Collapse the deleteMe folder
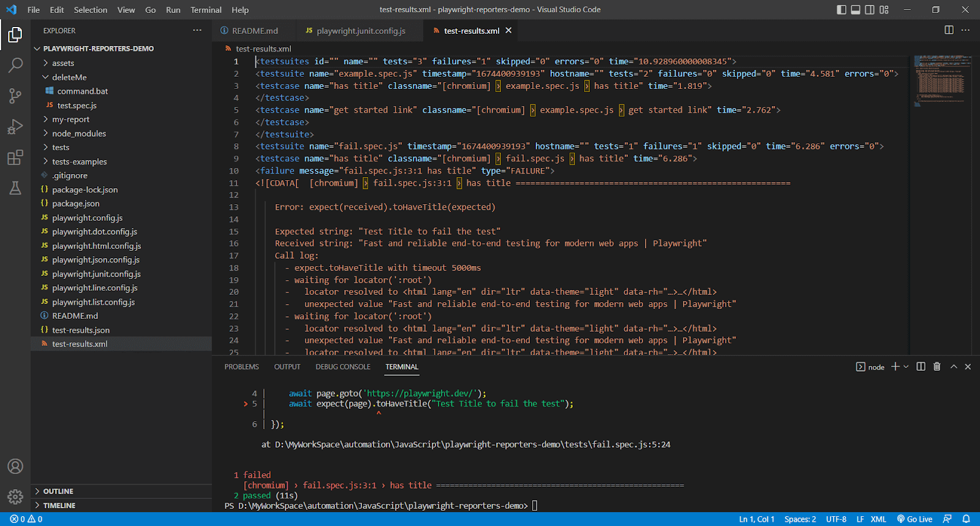980x526 pixels. [x=121, y=77]
